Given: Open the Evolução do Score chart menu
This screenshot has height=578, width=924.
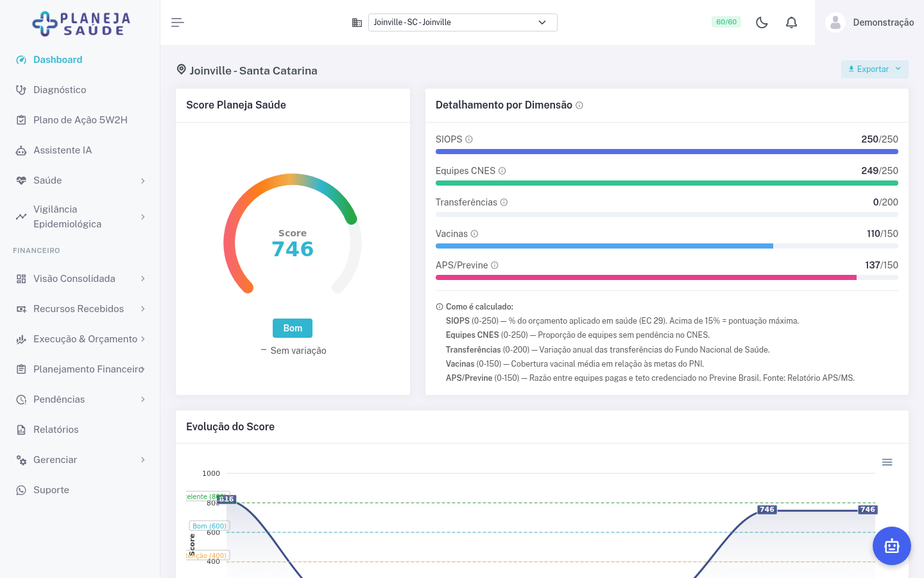Looking at the screenshot, I should tap(887, 462).
